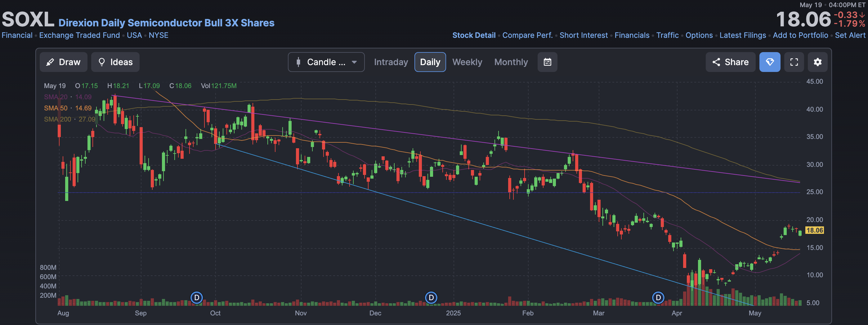Viewport: 868px width, 325px height.
Task: Click the SMA 200 indicator label
Action: pos(70,119)
